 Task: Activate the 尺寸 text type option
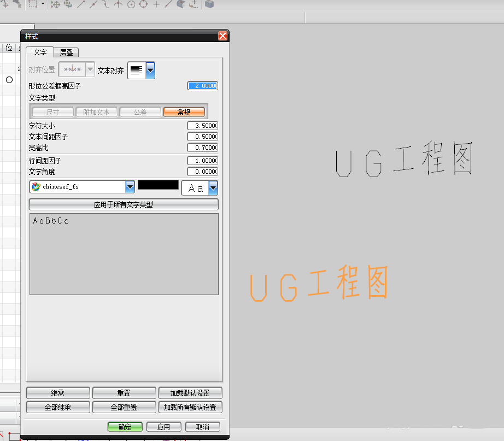click(x=52, y=112)
